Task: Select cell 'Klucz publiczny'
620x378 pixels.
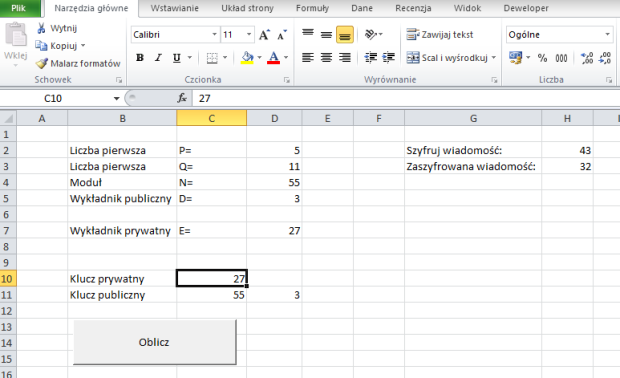Action: 122,295
